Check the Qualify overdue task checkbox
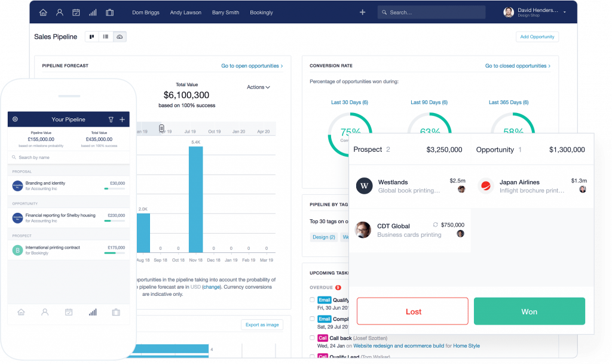 point(312,299)
